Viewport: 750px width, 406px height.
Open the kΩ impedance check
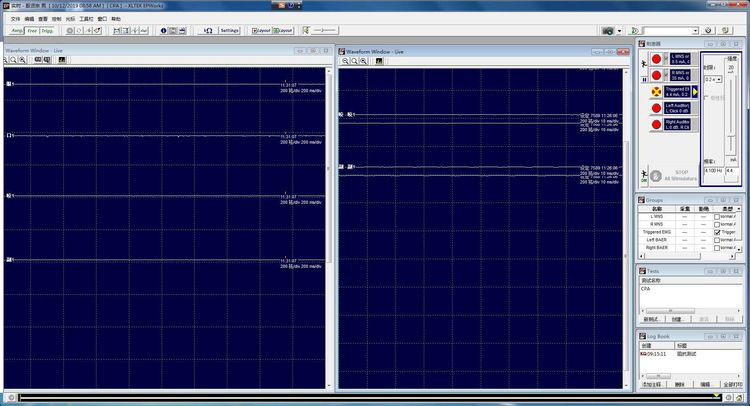coord(208,30)
